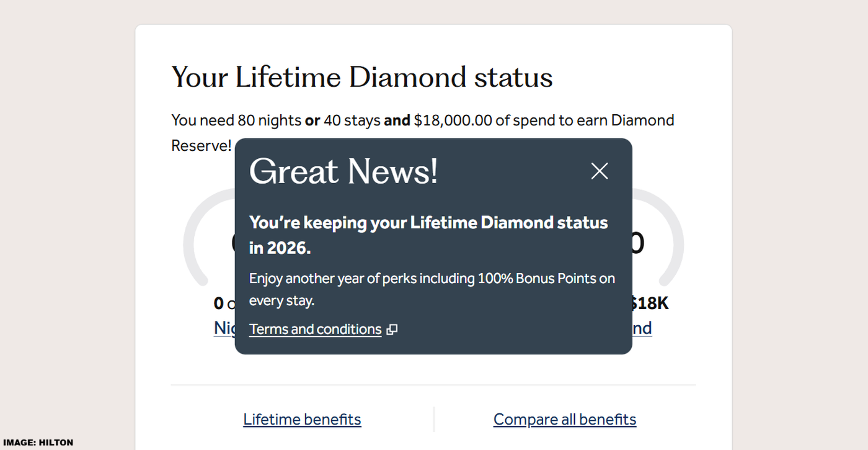Click the "IMAGE: HILTON" caption
The width and height of the screenshot is (868, 450).
pos(38,443)
